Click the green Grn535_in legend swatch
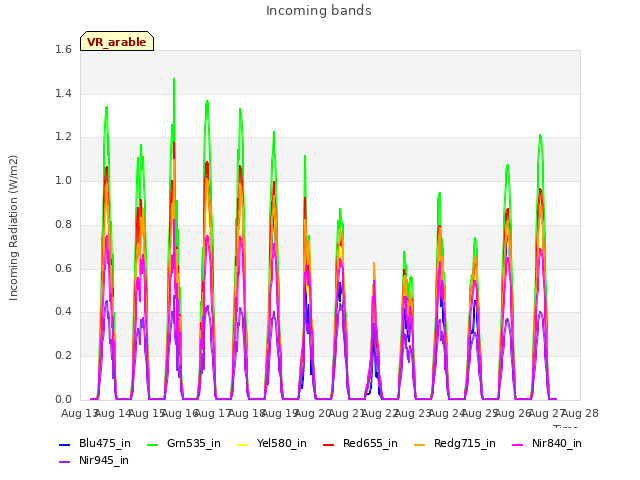Viewport: 640px width, 480px height. (152, 444)
